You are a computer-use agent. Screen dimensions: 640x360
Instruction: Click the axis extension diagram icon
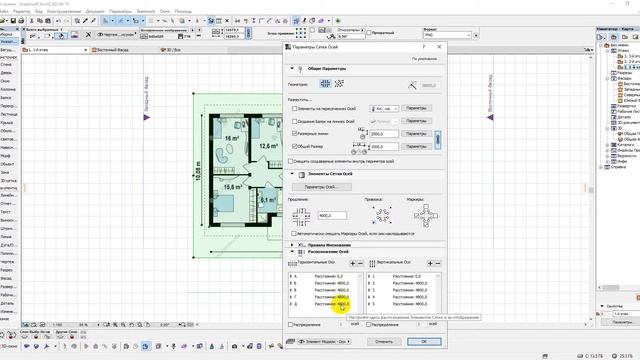point(301,216)
